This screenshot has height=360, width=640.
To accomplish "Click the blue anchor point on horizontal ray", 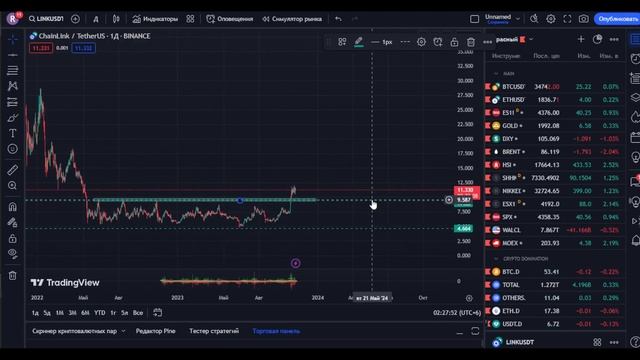I will [240, 200].
